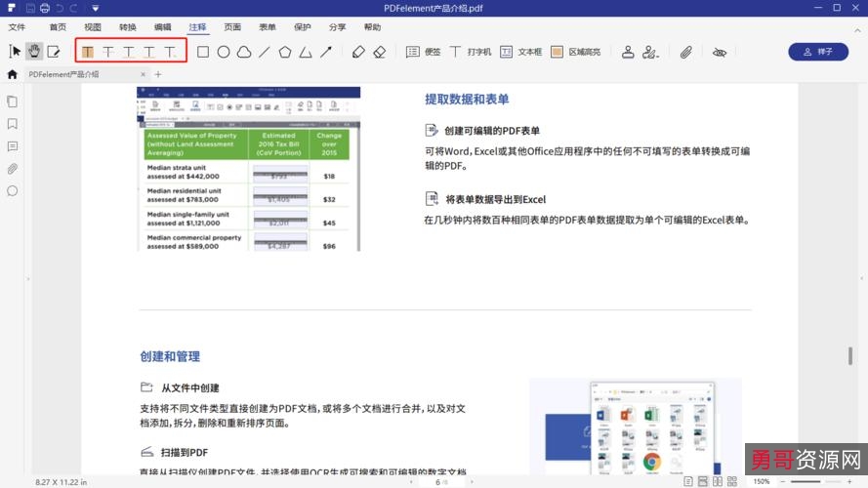The width and height of the screenshot is (868, 488).
Task: Click the save icon in title bar
Action: pyautogui.click(x=30, y=9)
